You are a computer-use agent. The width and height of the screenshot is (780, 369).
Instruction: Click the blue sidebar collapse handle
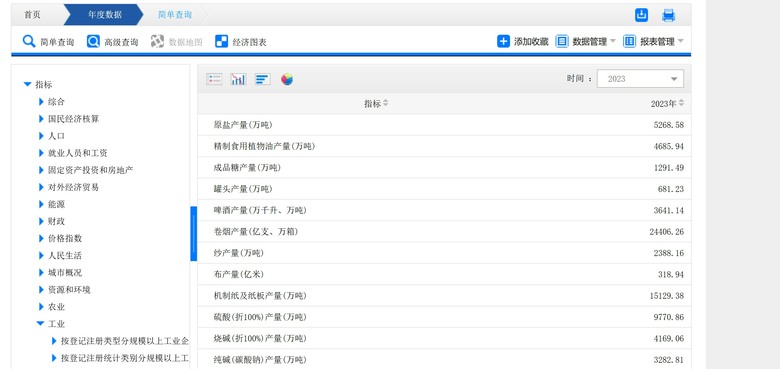click(194, 234)
